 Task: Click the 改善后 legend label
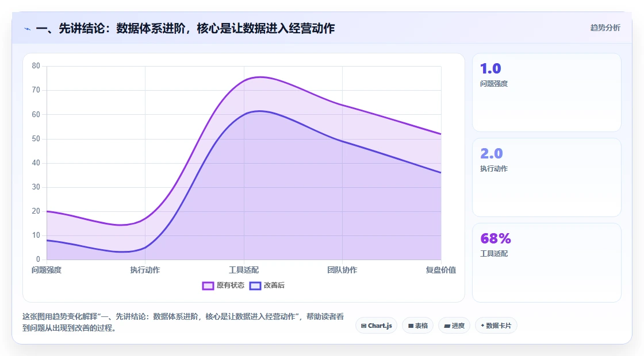coord(274,285)
